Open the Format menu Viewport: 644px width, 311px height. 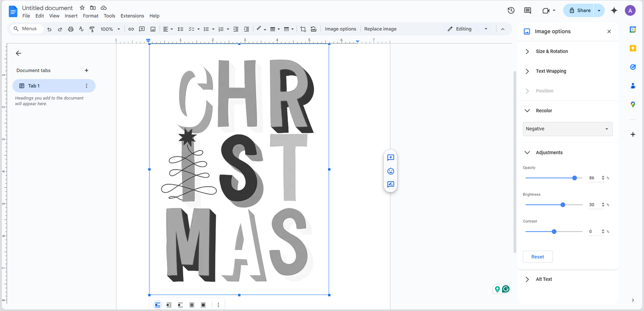91,16
